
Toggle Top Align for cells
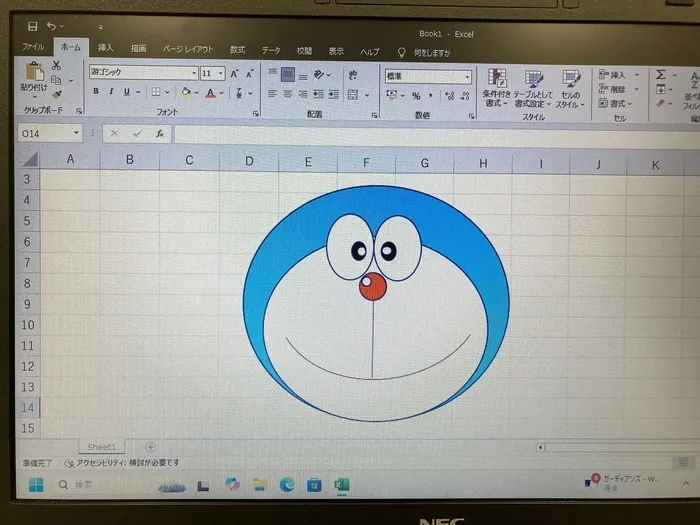tap(273, 73)
